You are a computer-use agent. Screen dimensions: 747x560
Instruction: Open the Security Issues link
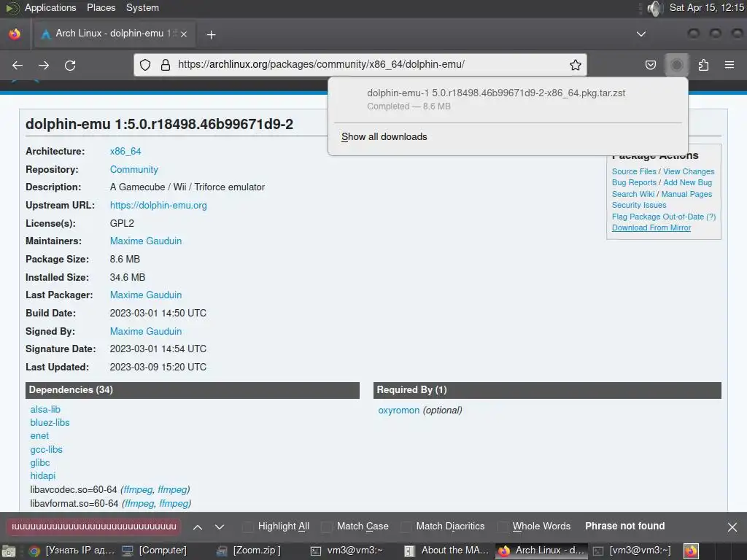point(639,205)
